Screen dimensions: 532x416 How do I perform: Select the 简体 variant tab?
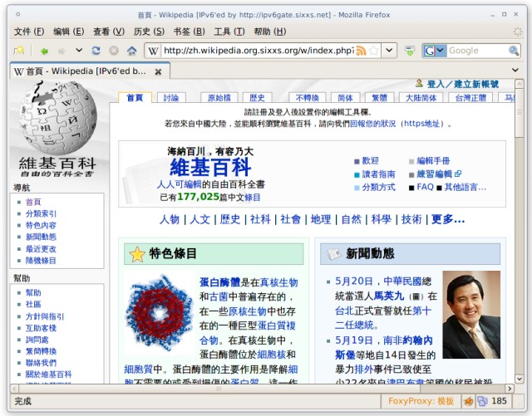(346, 98)
